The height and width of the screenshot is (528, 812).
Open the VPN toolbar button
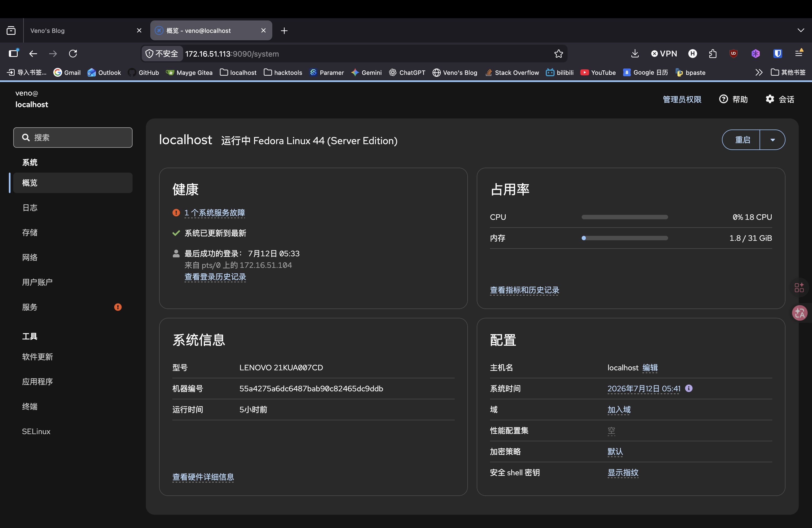click(x=664, y=54)
